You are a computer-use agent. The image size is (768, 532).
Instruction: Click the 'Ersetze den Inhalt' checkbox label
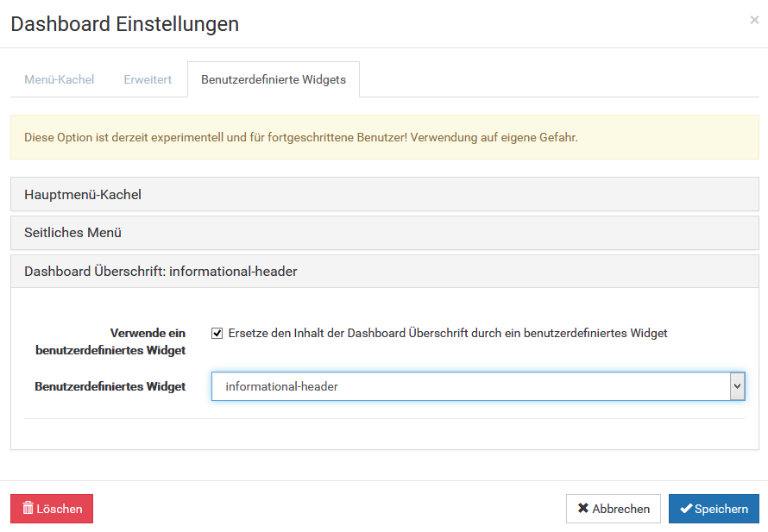[x=448, y=333]
